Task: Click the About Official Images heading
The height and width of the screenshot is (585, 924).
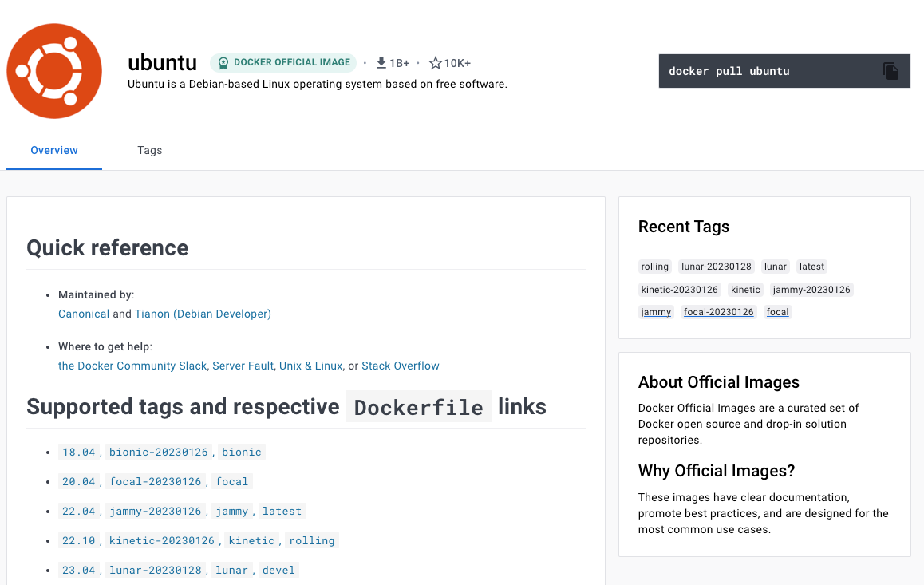Action: click(x=719, y=382)
